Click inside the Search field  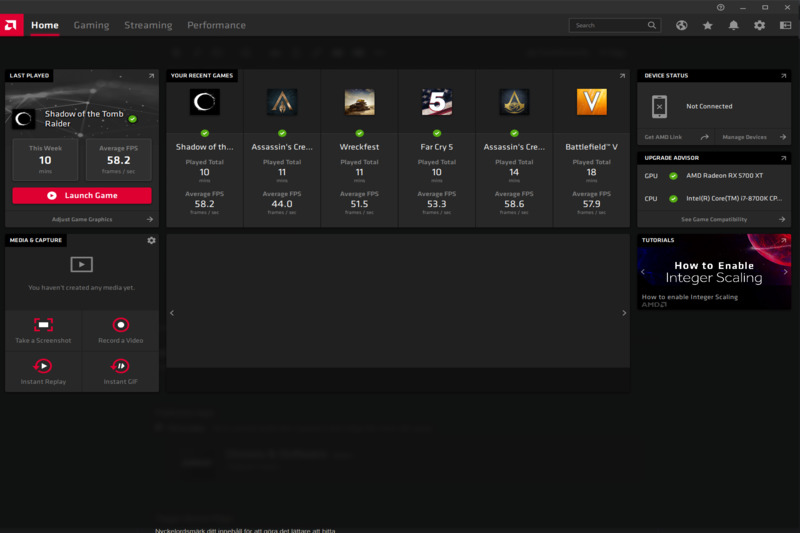click(615, 25)
